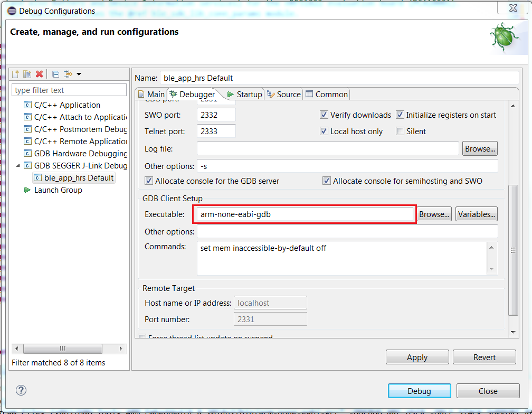
Task: Switch to the Startup tab
Action: 245,95
